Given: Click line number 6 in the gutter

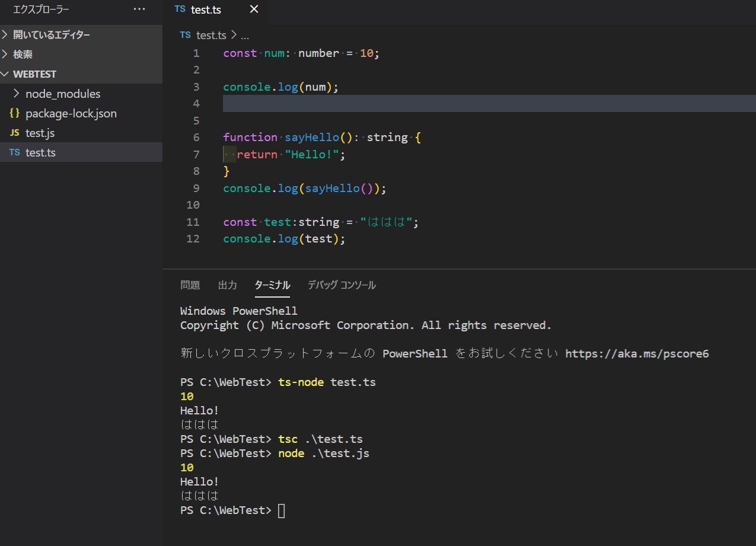Looking at the screenshot, I should tap(196, 138).
